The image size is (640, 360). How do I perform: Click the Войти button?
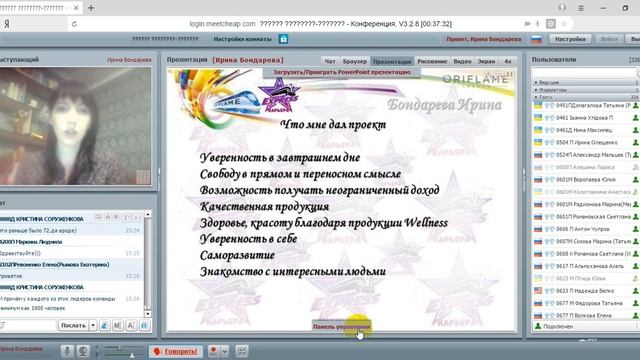609,39
